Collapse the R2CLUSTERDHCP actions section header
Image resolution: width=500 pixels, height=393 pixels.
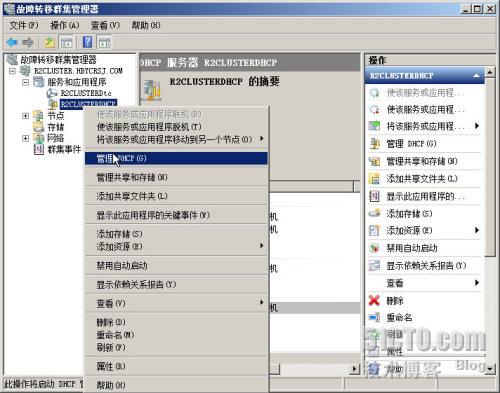pos(477,76)
